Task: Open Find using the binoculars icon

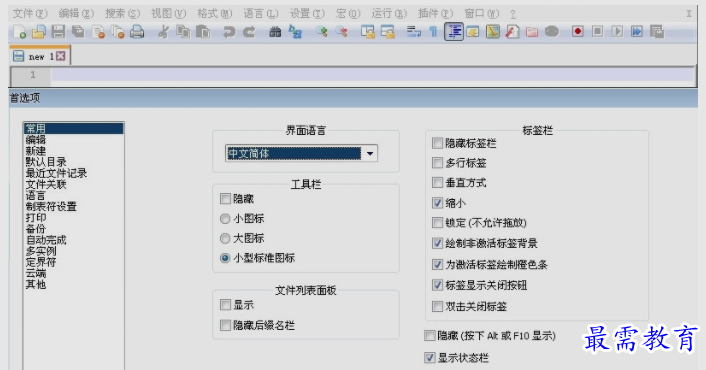Action: click(275, 32)
